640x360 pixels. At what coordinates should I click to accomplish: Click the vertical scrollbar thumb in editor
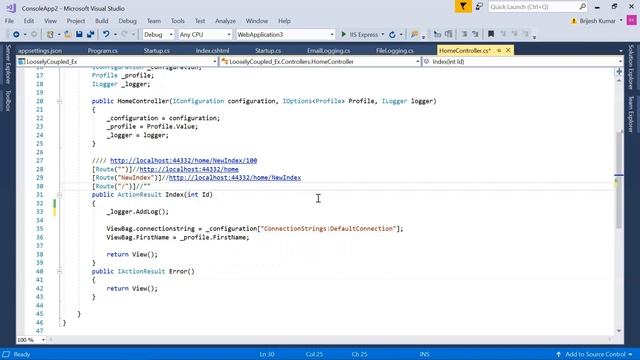click(x=619, y=180)
